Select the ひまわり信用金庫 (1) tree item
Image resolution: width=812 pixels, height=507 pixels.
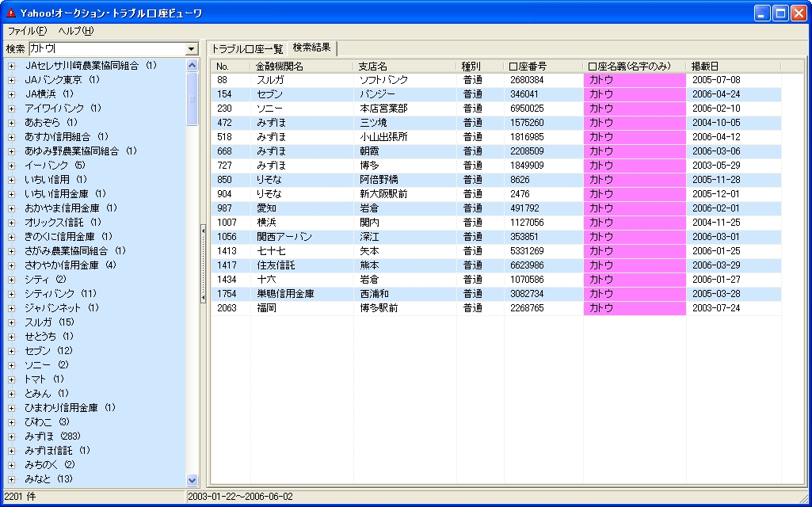tap(70, 407)
